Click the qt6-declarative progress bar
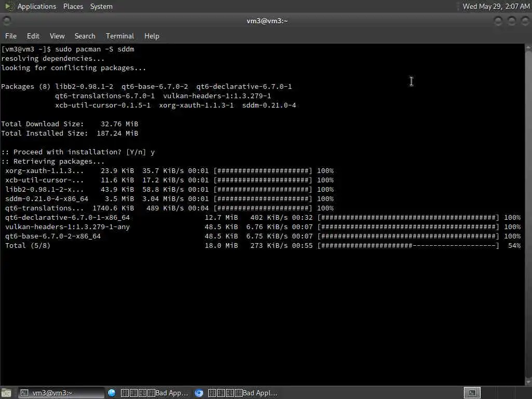 coord(408,218)
